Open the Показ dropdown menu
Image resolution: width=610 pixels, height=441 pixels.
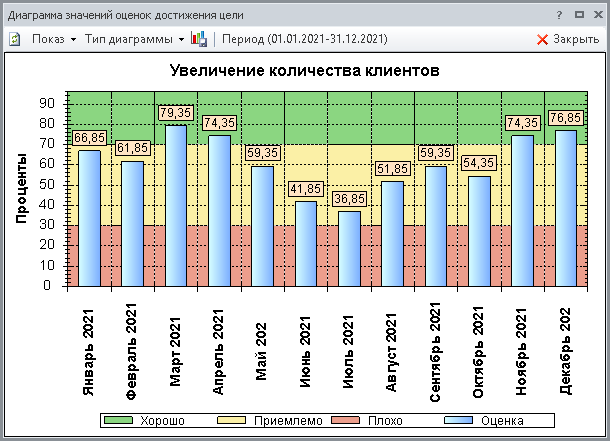[x=54, y=39]
